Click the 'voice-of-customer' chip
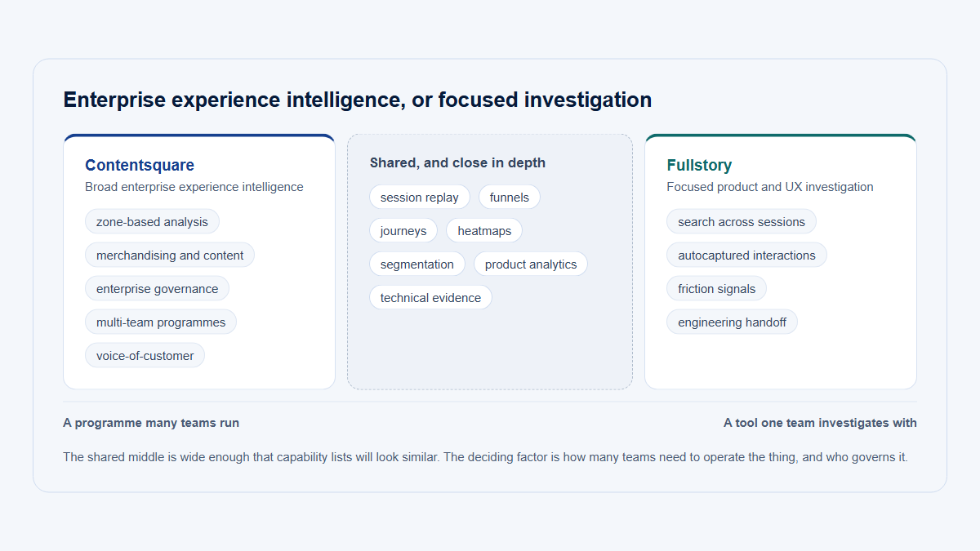The width and height of the screenshot is (980, 551). [x=145, y=356]
